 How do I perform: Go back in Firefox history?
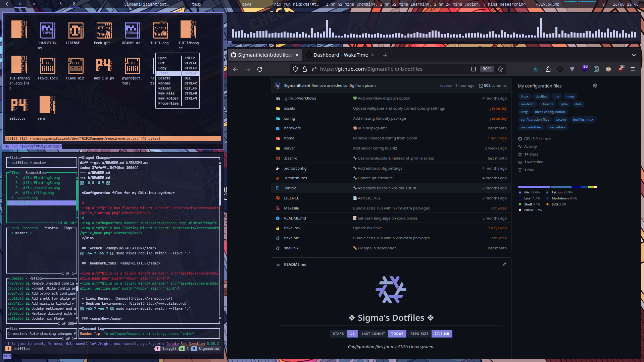coord(236,69)
